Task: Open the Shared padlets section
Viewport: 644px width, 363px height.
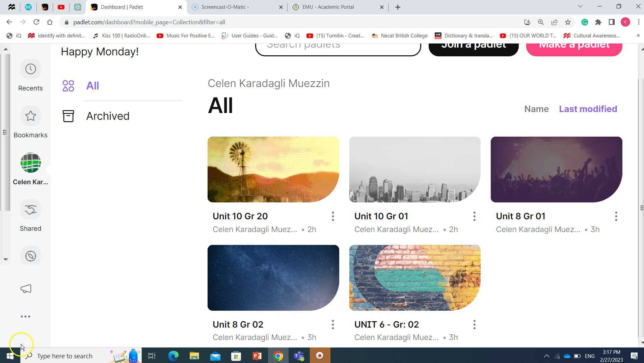Action: pyautogui.click(x=30, y=215)
